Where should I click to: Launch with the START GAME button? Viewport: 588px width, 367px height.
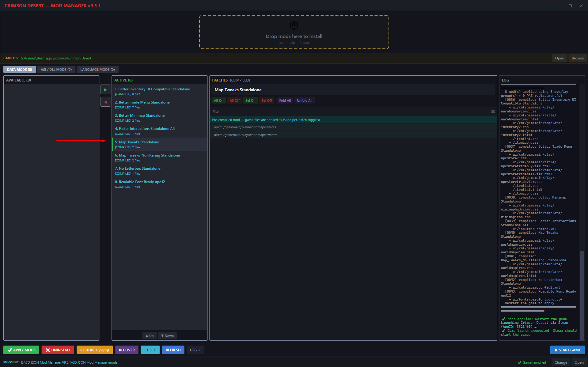tap(567, 350)
